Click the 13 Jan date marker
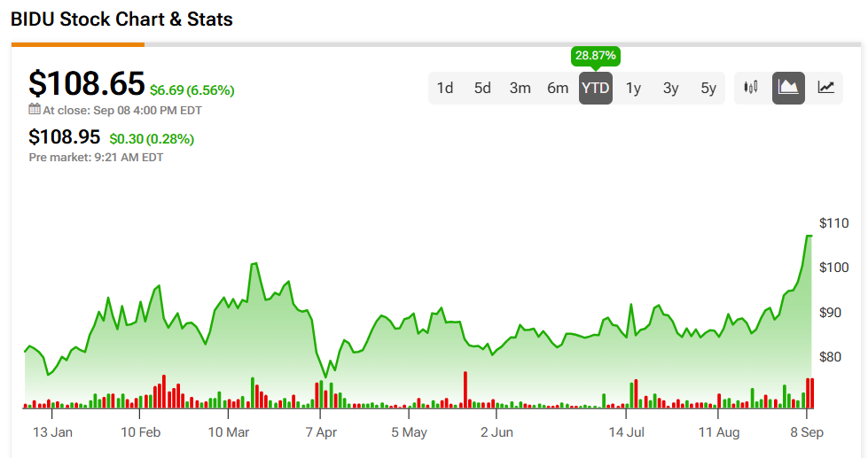The width and height of the screenshot is (868, 458). click(52, 432)
